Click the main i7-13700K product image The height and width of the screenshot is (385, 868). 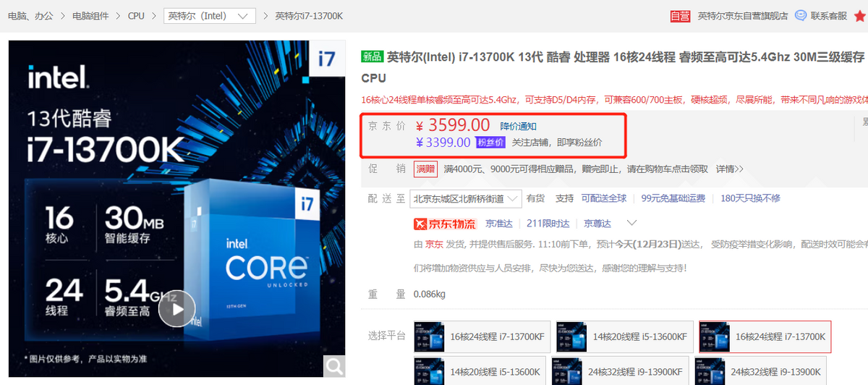pyautogui.click(x=176, y=209)
